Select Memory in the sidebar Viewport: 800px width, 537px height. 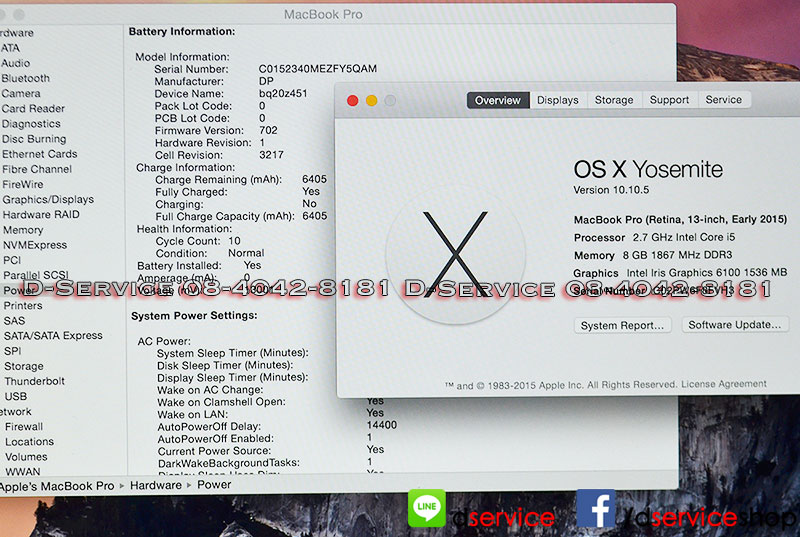coord(22,230)
